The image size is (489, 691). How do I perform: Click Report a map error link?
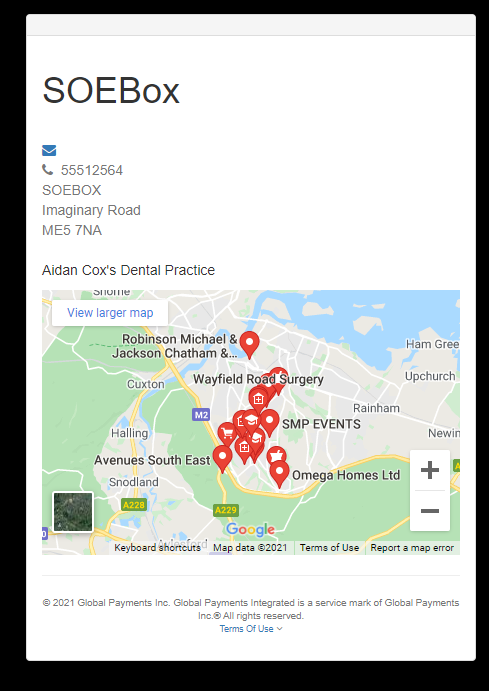pyautogui.click(x=412, y=548)
